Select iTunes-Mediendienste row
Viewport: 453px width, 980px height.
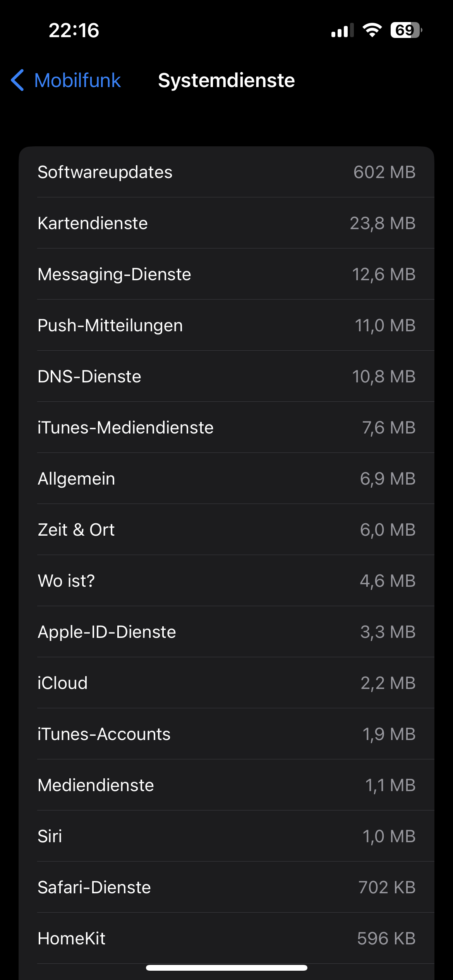click(226, 427)
